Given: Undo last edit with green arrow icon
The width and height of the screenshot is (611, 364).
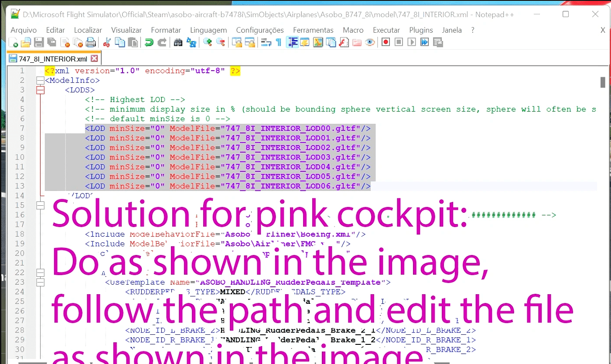Looking at the screenshot, I should [x=149, y=42].
